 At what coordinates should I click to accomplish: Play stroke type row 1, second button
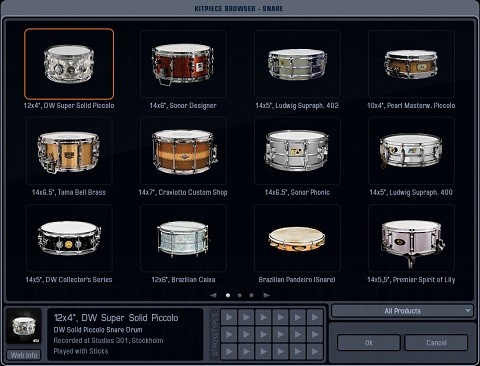pos(246,317)
